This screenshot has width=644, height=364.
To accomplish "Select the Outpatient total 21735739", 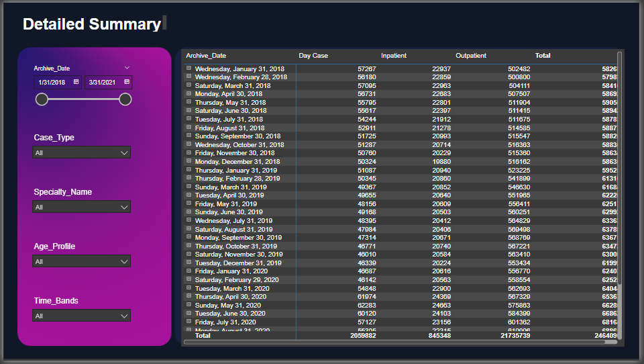I will coord(515,336).
